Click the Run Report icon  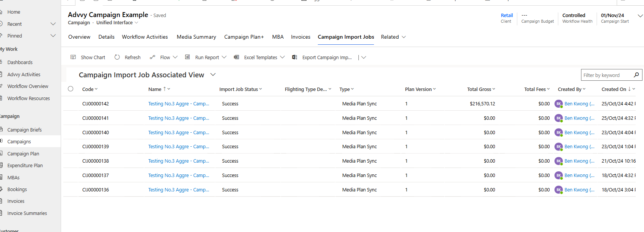(187, 57)
